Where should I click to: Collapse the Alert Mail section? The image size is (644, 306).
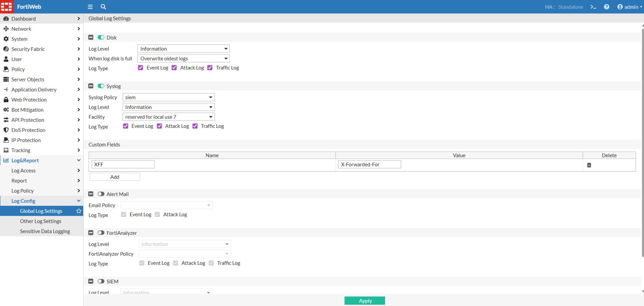(91, 194)
